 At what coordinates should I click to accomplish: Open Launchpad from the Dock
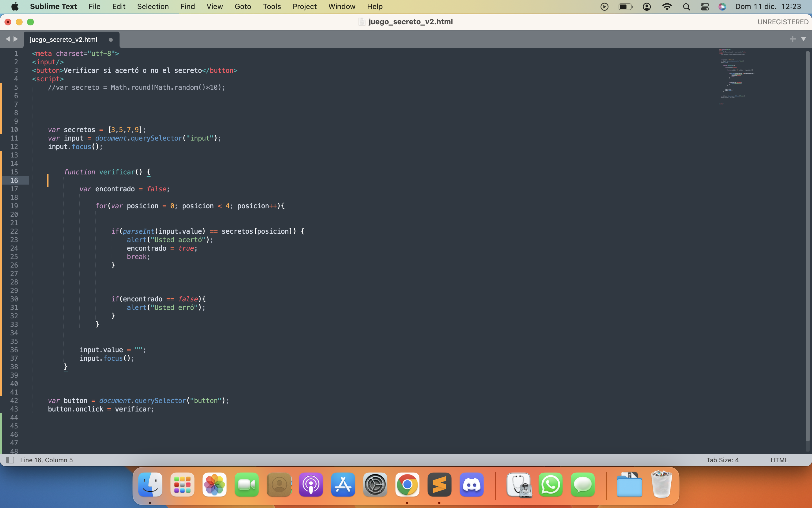(x=182, y=485)
